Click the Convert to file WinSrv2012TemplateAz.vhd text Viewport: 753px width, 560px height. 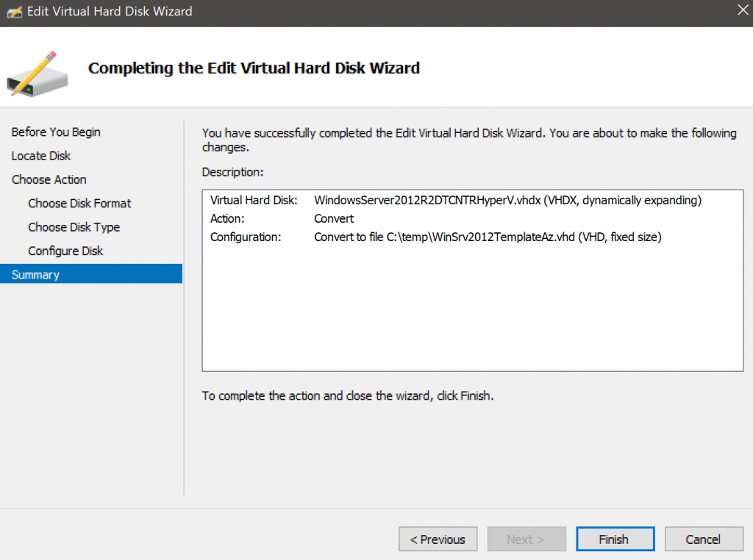pyautogui.click(x=488, y=237)
